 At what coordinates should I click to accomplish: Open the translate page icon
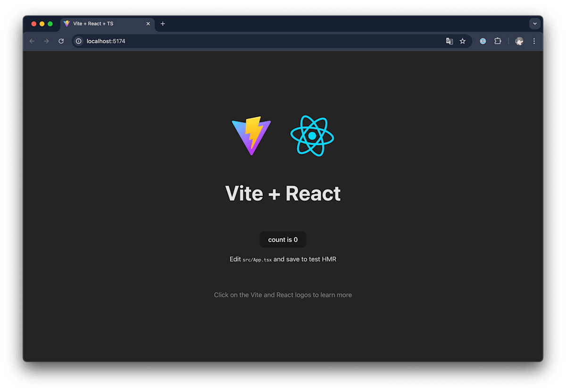click(x=449, y=41)
